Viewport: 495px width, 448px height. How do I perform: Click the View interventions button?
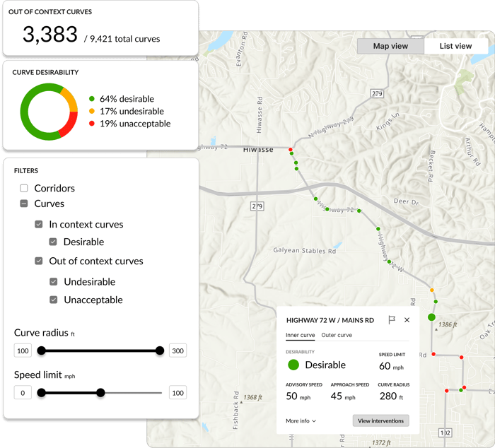380,420
